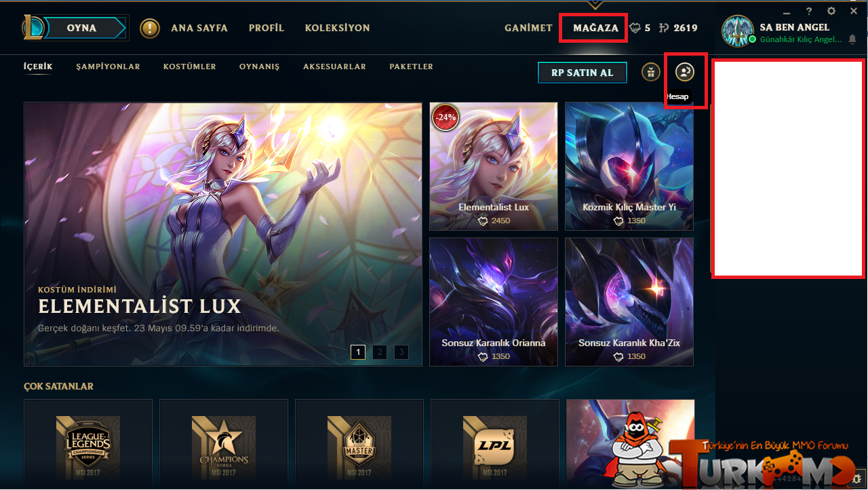Open Kozmik Kılıç Master Yi skin thumbnail
The height and width of the screenshot is (490, 868).
(x=629, y=166)
